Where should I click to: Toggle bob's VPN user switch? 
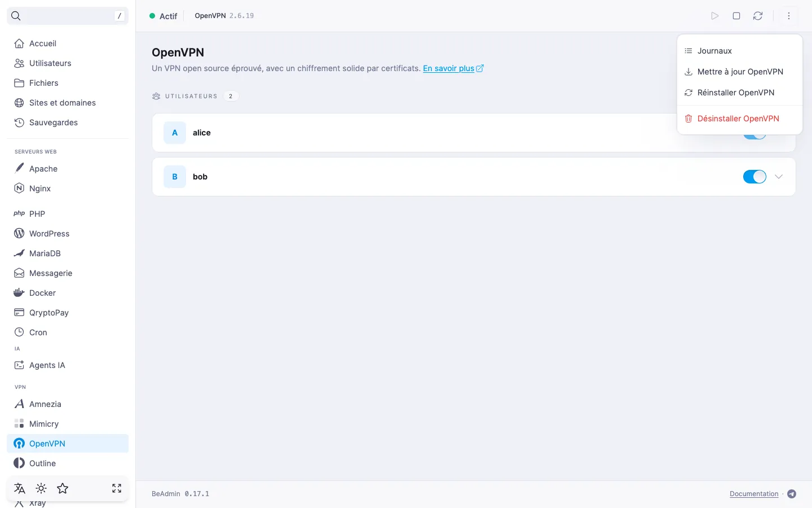pyautogui.click(x=754, y=177)
